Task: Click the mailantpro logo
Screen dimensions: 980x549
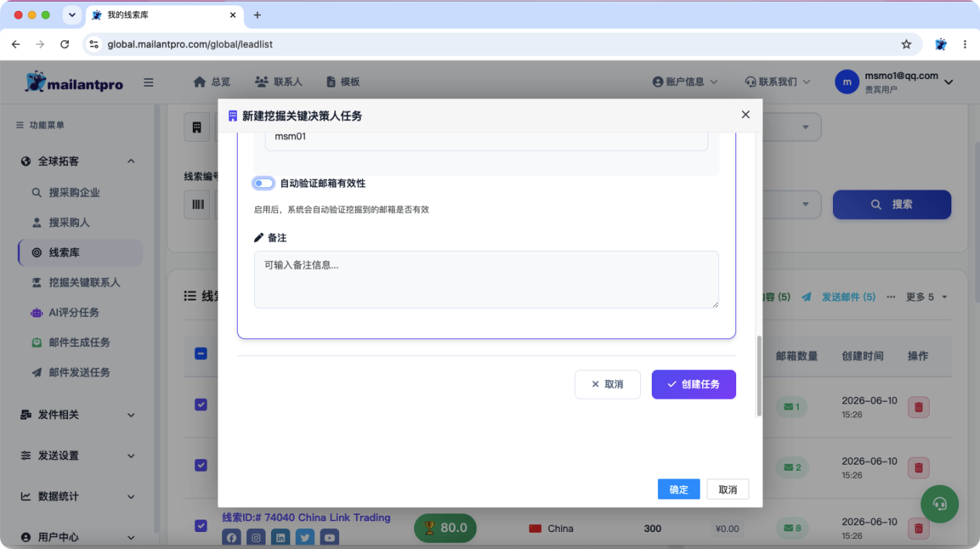Action: 74,82
